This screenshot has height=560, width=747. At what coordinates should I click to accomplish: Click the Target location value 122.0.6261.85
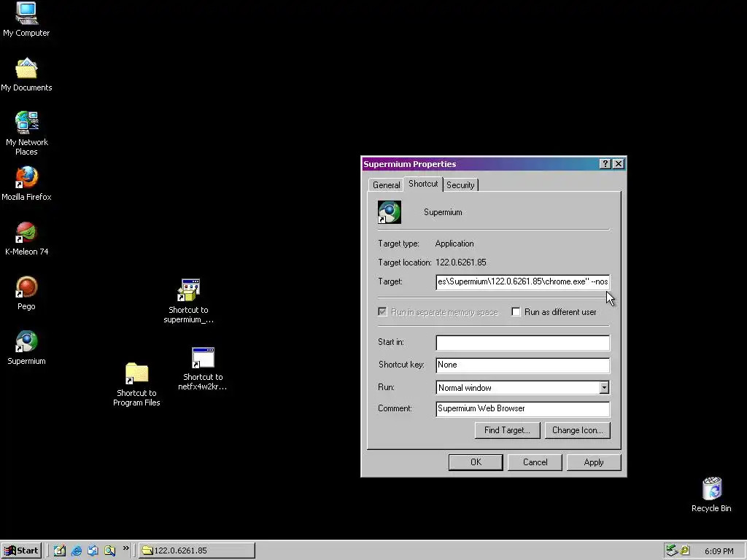pyautogui.click(x=461, y=262)
